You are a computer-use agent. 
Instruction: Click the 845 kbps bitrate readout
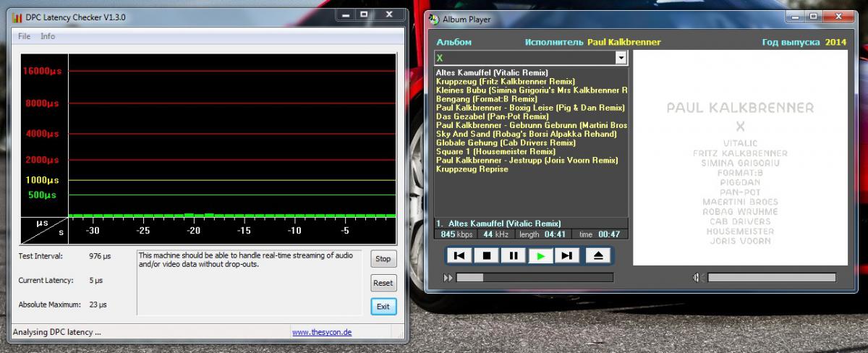pos(456,234)
